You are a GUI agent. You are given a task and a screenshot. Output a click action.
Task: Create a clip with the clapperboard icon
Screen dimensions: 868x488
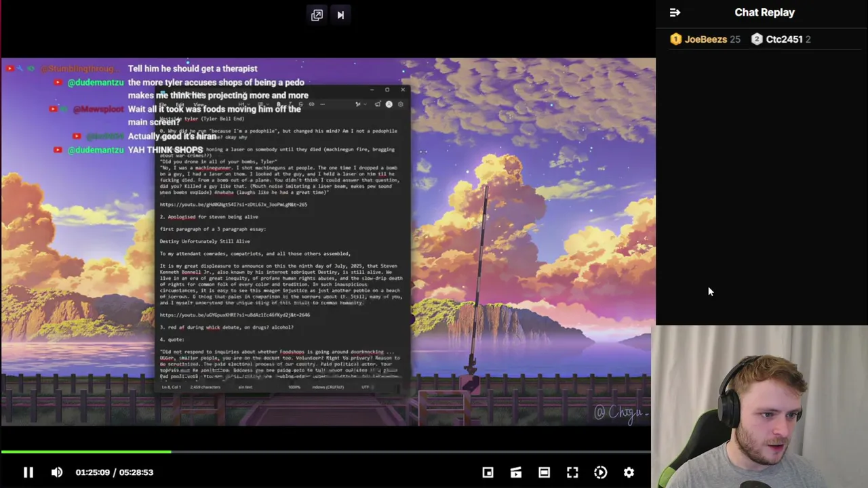[516, 472]
